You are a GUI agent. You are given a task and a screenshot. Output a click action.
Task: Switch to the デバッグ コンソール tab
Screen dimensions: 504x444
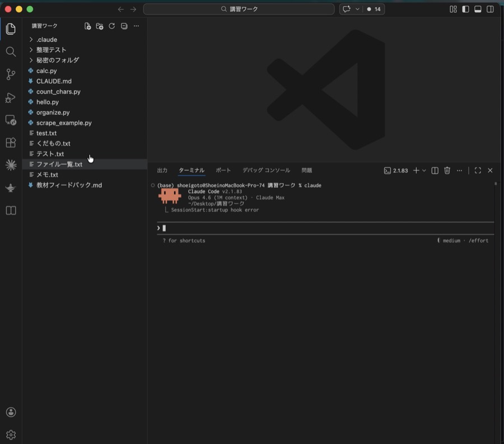tap(266, 170)
